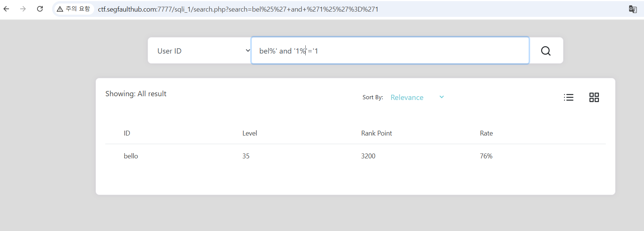Click the chevron beside Relevance
The width and height of the screenshot is (644, 231).
pyautogui.click(x=442, y=97)
